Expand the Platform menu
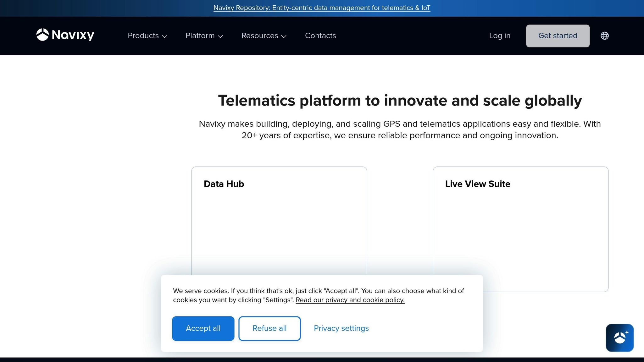The image size is (644, 362). pos(204,36)
